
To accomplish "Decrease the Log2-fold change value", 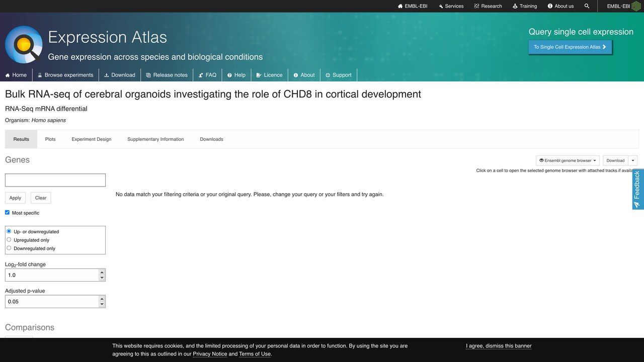I will tap(102, 278).
